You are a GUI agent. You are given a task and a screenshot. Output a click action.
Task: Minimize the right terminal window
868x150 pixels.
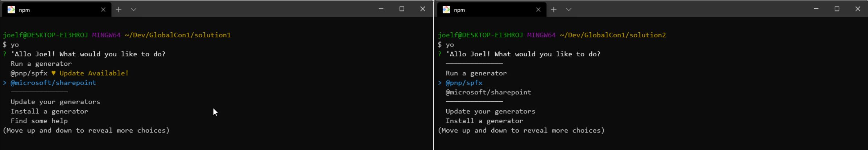click(x=816, y=9)
